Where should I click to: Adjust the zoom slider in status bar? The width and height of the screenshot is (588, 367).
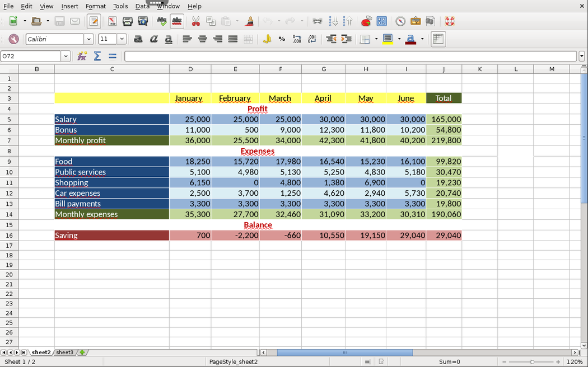coord(531,362)
